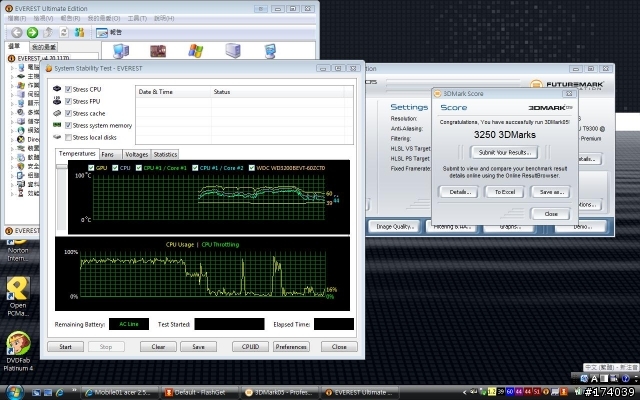The width and height of the screenshot is (640, 400).
Task: Open the Open PCMa... desktop shortcut
Action: (x=18, y=297)
